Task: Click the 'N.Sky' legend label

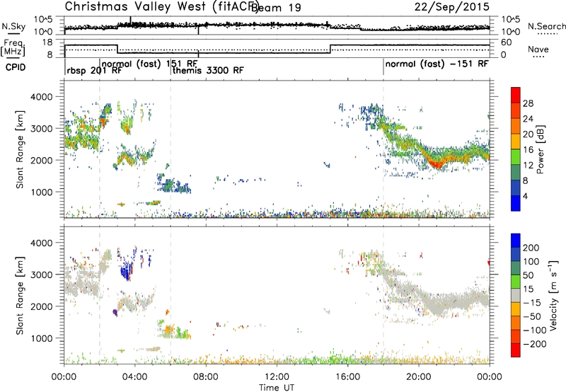Action: (x=13, y=26)
